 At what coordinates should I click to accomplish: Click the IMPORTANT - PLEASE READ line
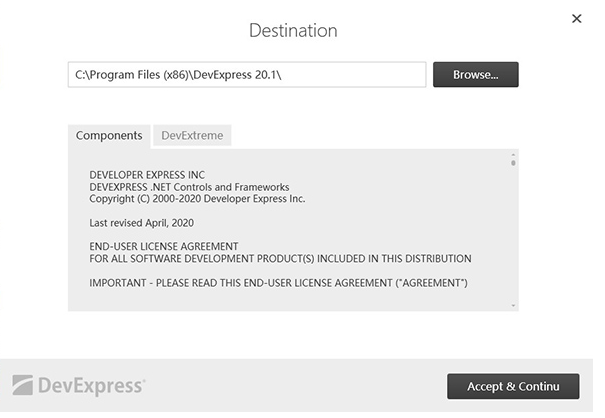[279, 283]
